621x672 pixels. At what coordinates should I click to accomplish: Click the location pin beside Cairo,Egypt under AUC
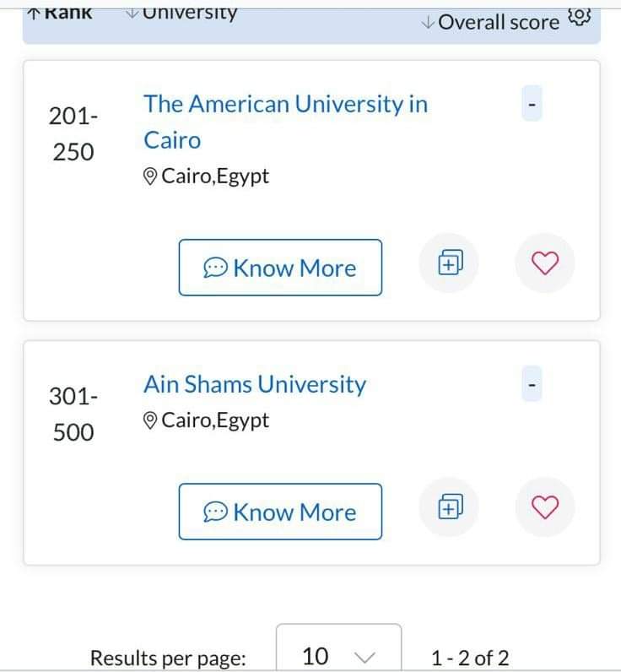pos(151,177)
